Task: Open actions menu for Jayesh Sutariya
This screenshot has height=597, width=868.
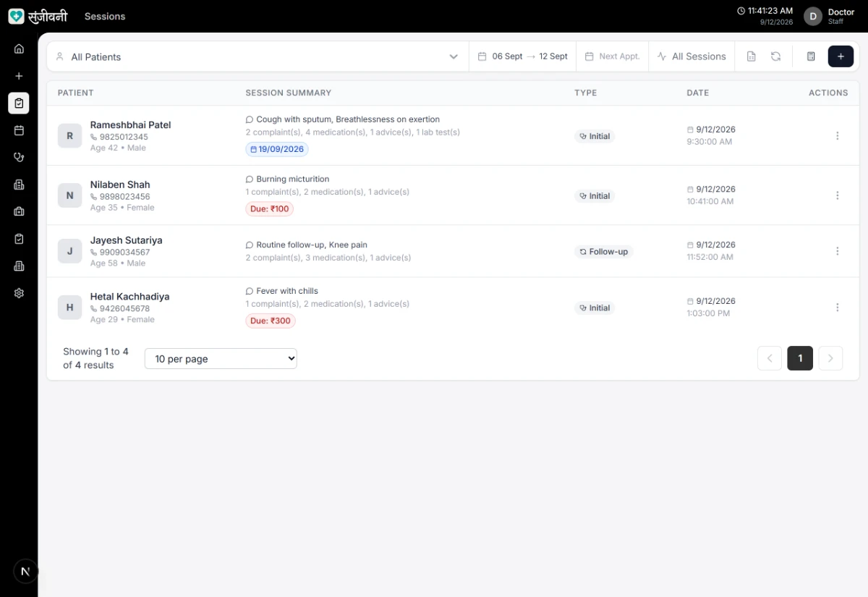Action: [x=837, y=251]
